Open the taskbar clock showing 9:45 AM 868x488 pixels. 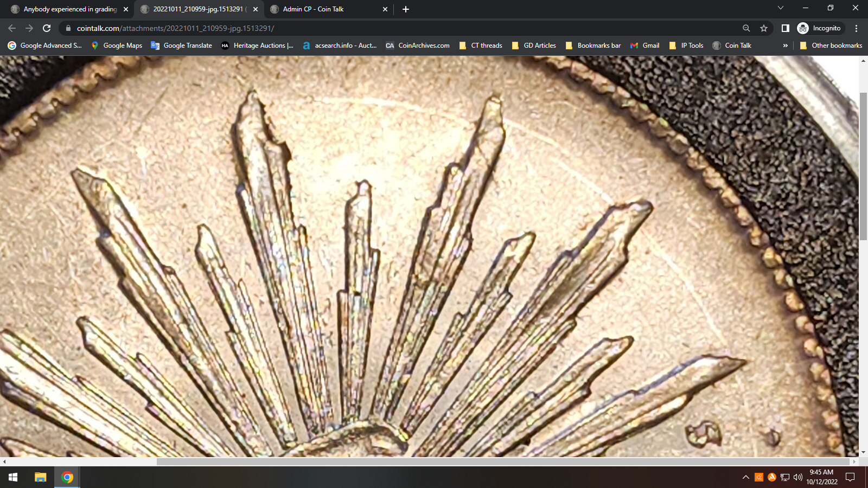821,477
